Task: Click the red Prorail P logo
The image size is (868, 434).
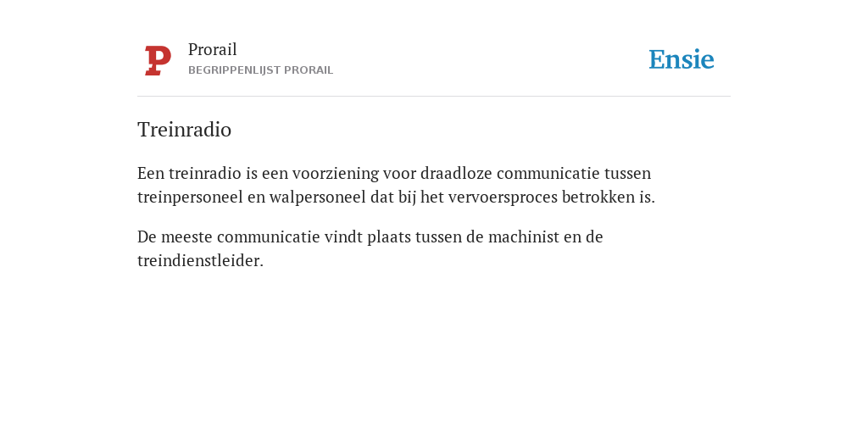Action: point(158,60)
